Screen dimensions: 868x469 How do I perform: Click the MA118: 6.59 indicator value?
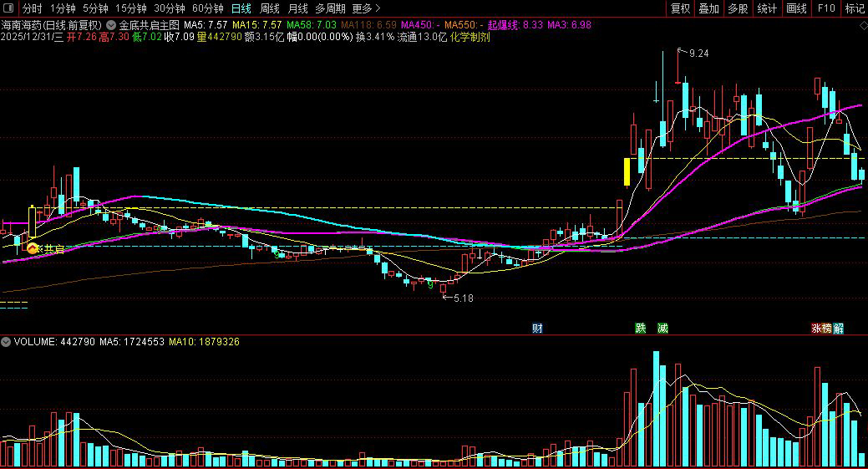(368, 25)
